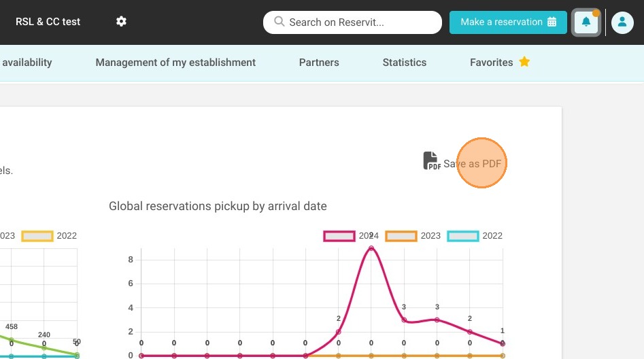This screenshot has height=359, width=644.
Task: Open Management of my establishment menu
Action: tap(175, 63)
